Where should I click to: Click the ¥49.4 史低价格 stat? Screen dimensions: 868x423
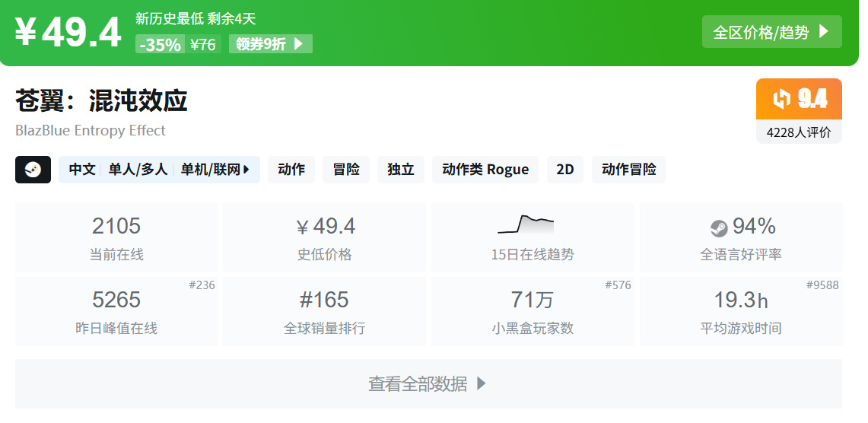[x=324, y=237]
